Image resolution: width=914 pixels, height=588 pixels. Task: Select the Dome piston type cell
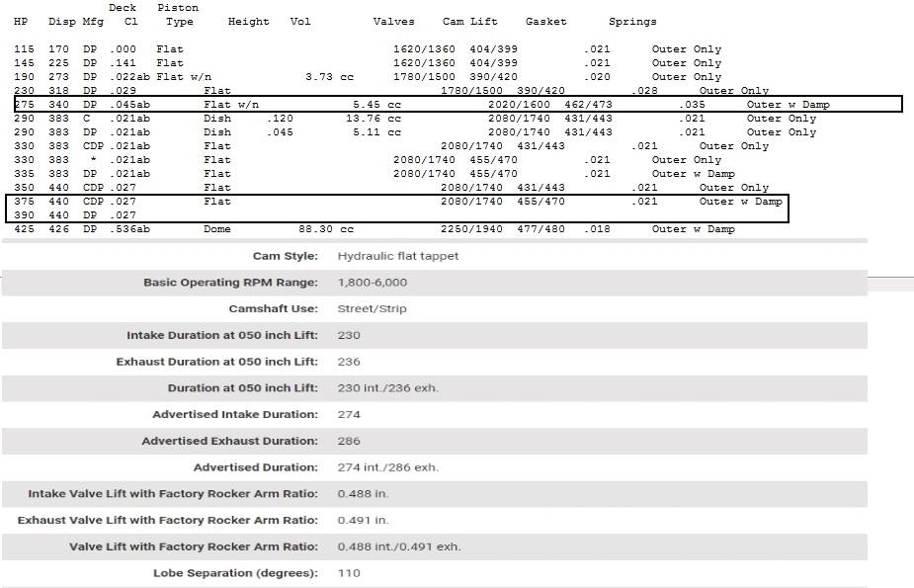click(219, 228)
